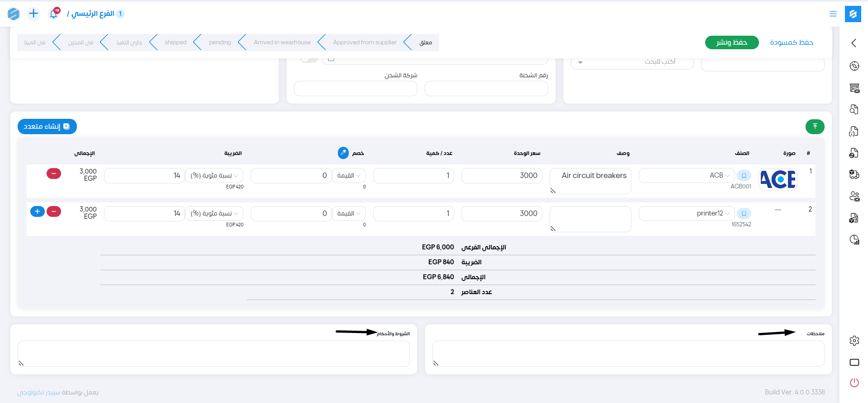The image size is (868, 403).
Task: Open the hamburger menu icon
Action: [x=833, y=14]
